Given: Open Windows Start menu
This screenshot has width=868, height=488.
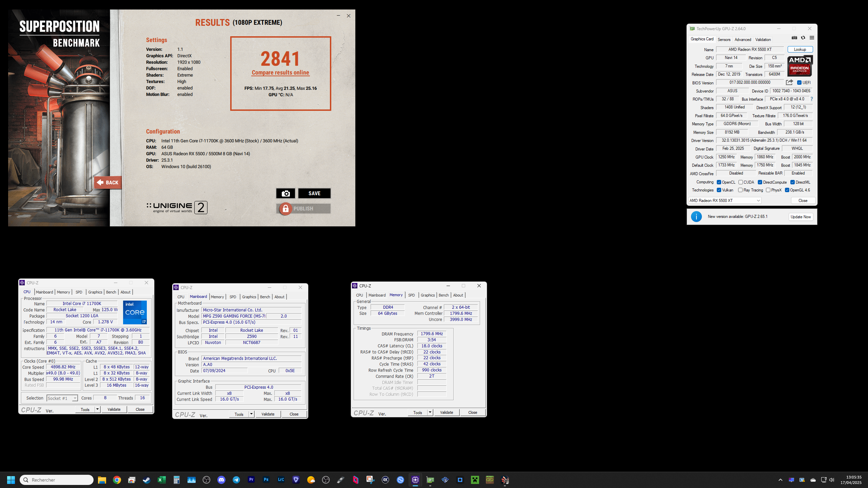Looking at the screenshot, I should [11, 480].
